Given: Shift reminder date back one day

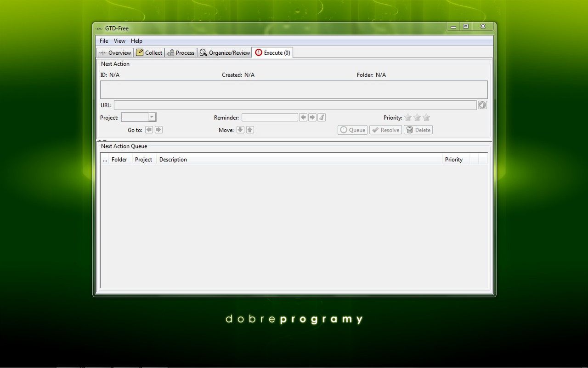Looking at the screenshot, I should 303,117.
